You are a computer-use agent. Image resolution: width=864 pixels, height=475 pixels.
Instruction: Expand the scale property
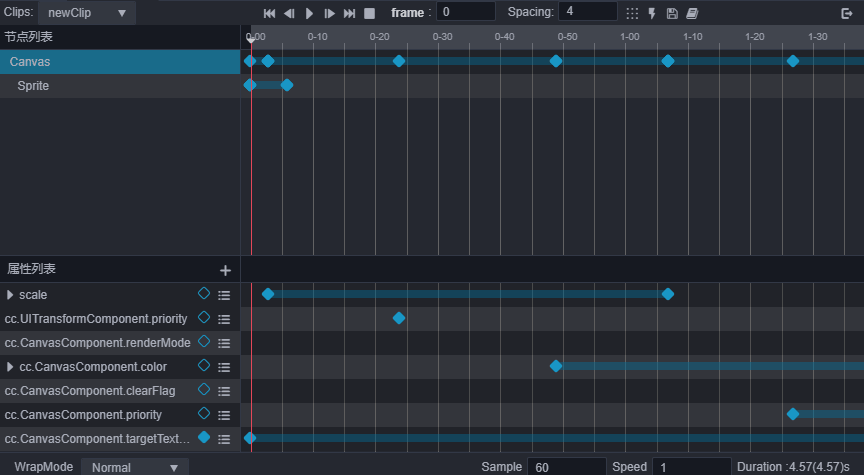(x=10, y=295)
